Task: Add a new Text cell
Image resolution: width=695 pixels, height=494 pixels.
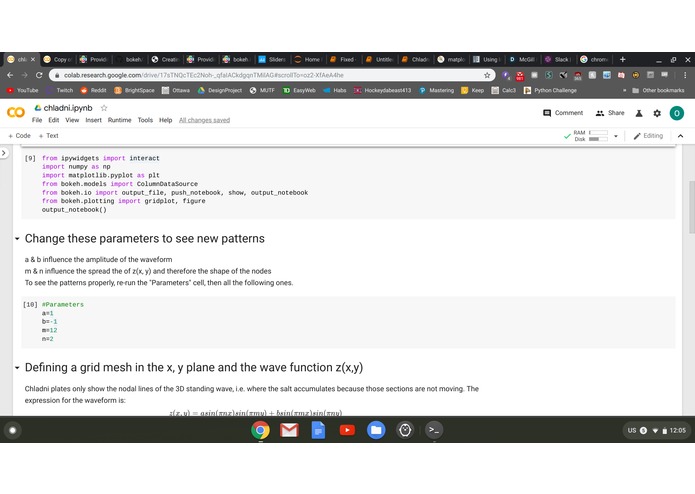Action: pos(49,136)
